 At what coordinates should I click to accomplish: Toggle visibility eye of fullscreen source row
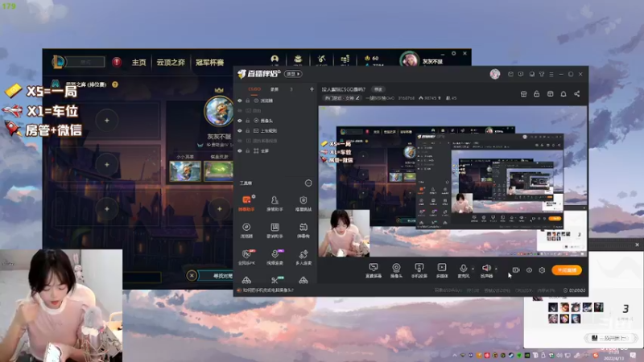(240, 151)
